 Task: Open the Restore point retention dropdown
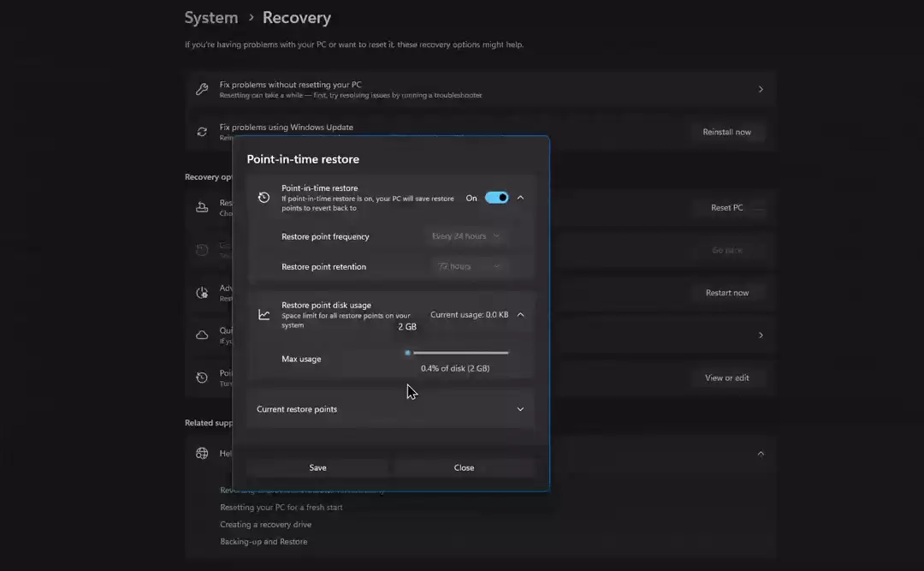pos(469,266)
